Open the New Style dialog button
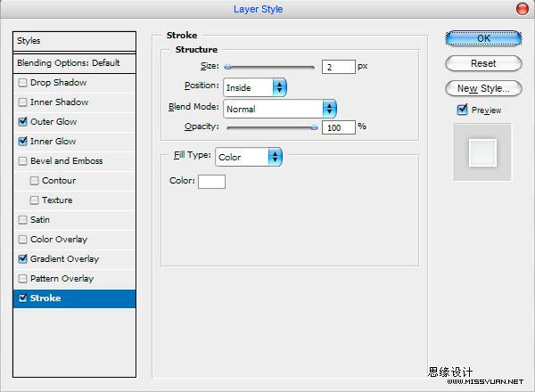 click(483, 88)
